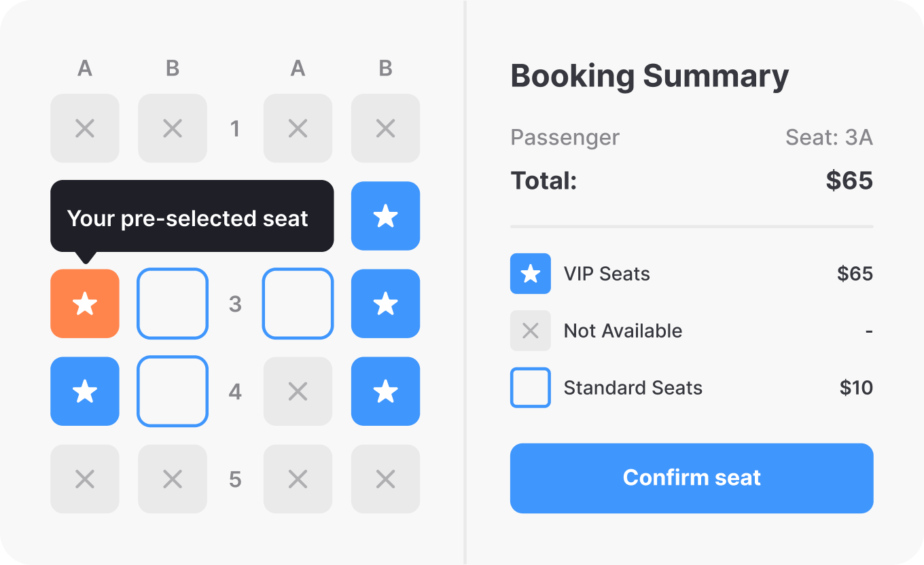Click row number 3 label
924x565 pixels.
235,304
